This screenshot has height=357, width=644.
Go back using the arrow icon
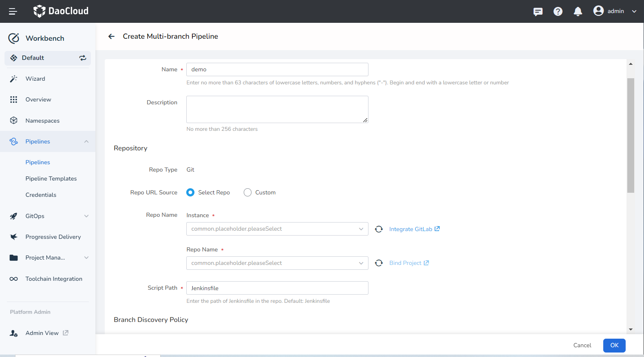tap(111, 36)
